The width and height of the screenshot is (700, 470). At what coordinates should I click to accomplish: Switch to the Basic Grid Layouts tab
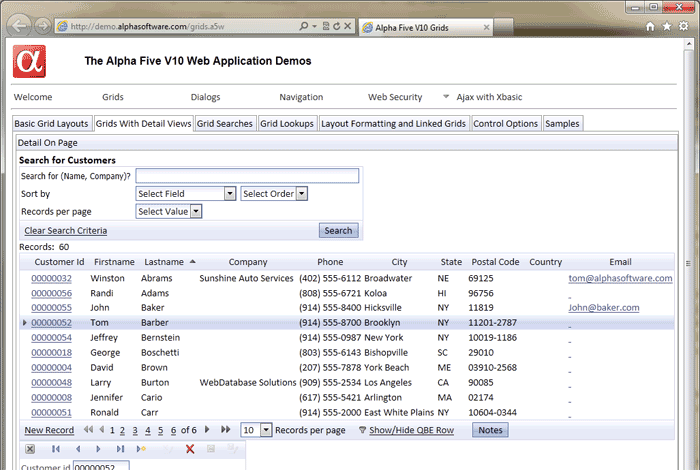point(51,124)
